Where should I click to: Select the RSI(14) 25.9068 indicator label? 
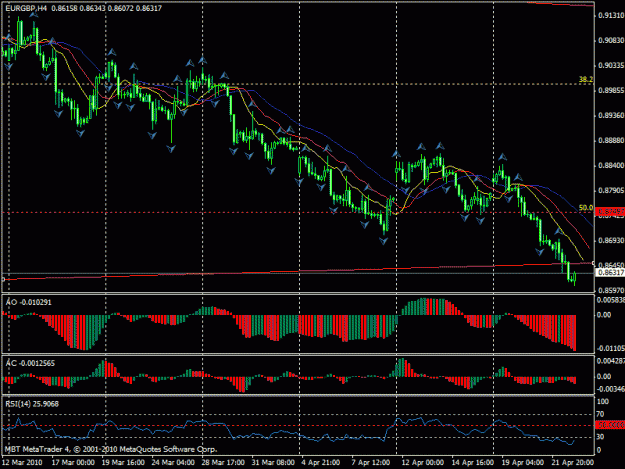point(32,404)
